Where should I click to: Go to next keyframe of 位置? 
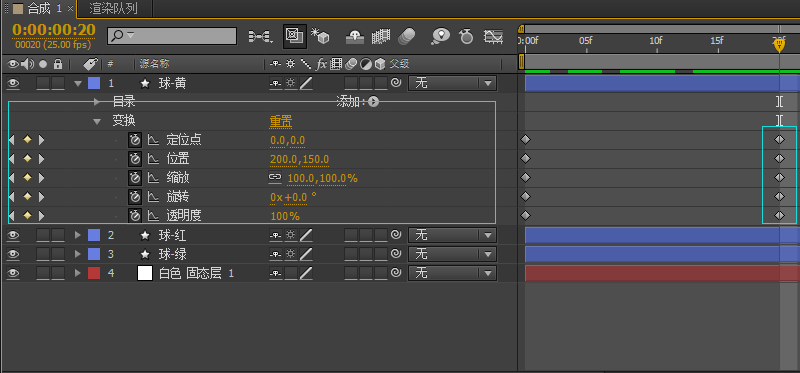tap(42, 159)
